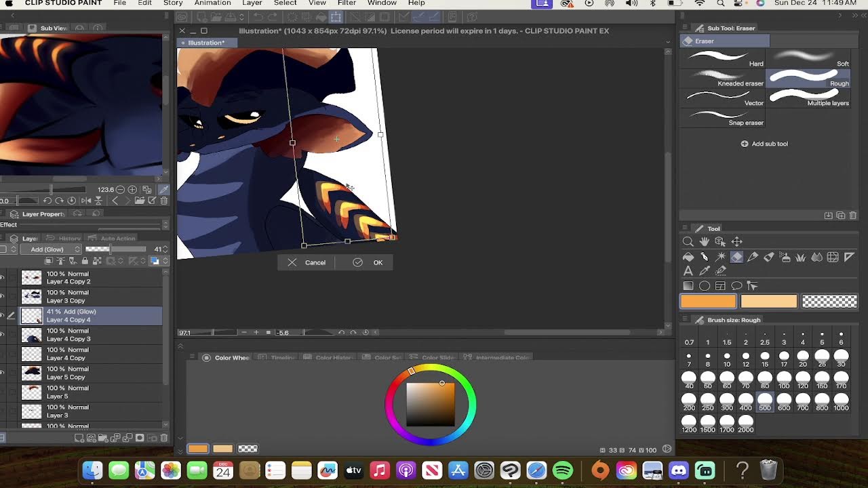Viewport: 868px width, 488px height.
Task: Toggle Clip to Layer Below icon
Action: [x=48, y=261]
